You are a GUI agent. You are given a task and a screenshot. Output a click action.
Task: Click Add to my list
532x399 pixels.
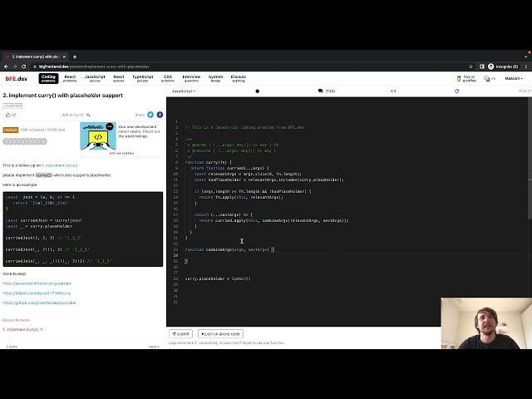point(76,115)
